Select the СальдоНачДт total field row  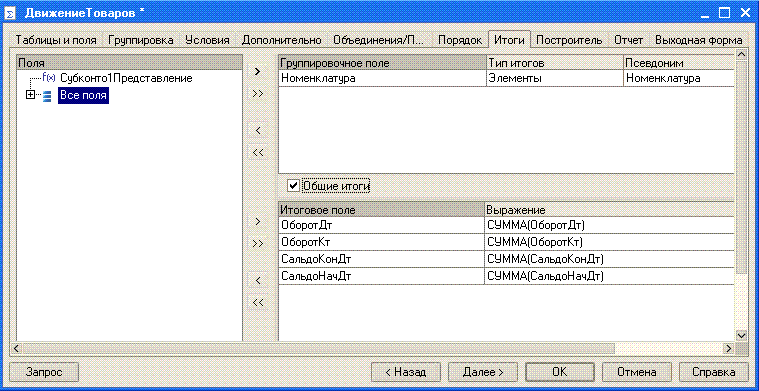[381, 276]
